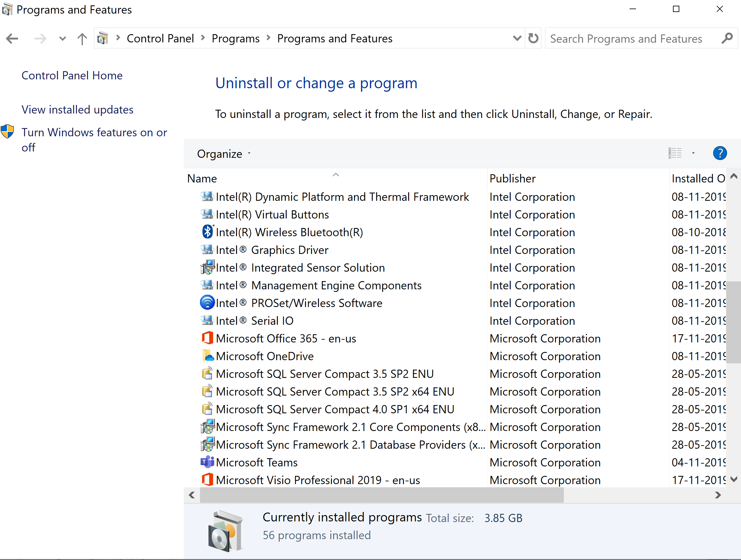Open the View installed updates link
This screenshot has height=560, width=741.
click(x=78, y=109)
